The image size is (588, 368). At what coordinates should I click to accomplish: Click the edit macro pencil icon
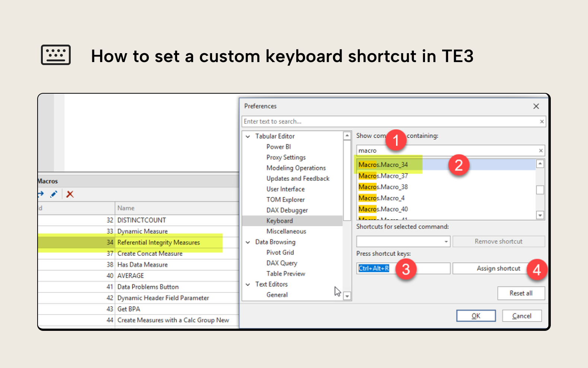click(x=54, y=194)
